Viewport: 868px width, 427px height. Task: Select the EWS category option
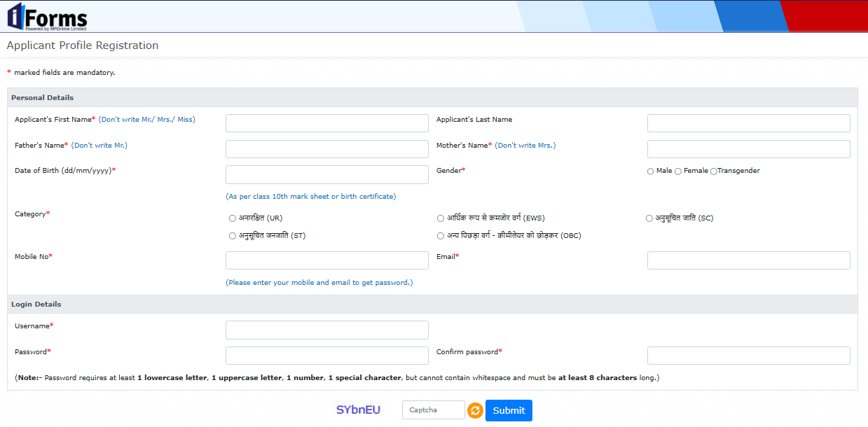click(441, 218)
